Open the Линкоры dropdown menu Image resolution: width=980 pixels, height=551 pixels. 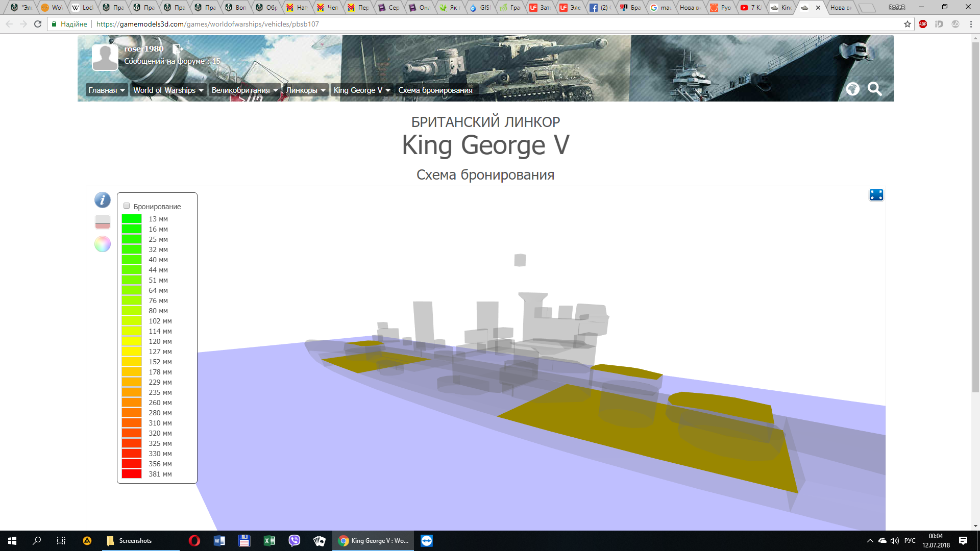pos(306,90)
